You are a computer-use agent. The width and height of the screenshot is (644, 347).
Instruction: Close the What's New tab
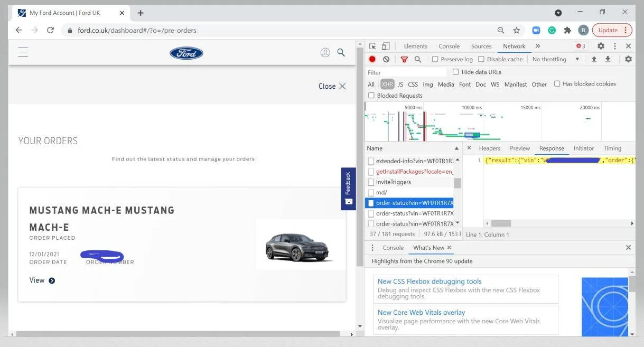tap(449, 247)
